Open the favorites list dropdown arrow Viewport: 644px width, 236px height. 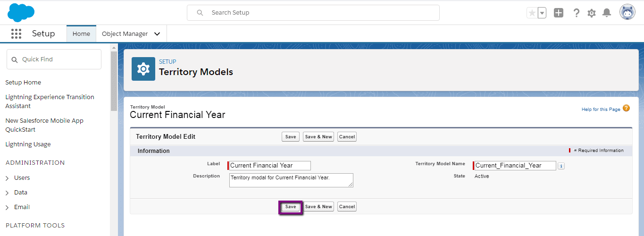point(542,13)
